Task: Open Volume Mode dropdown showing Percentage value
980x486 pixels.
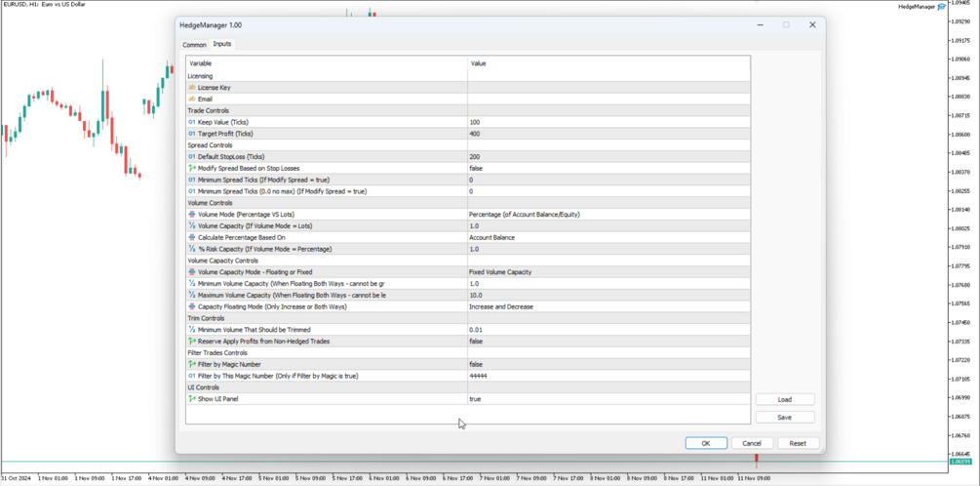Action: click(x=608, y=215)
